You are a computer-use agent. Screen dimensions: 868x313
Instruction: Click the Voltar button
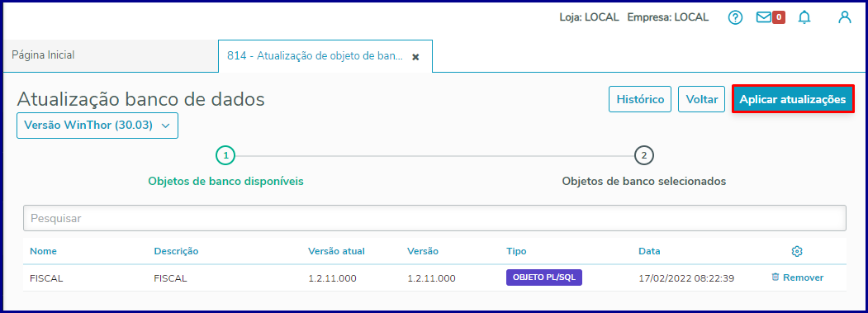tap(701, 99)
